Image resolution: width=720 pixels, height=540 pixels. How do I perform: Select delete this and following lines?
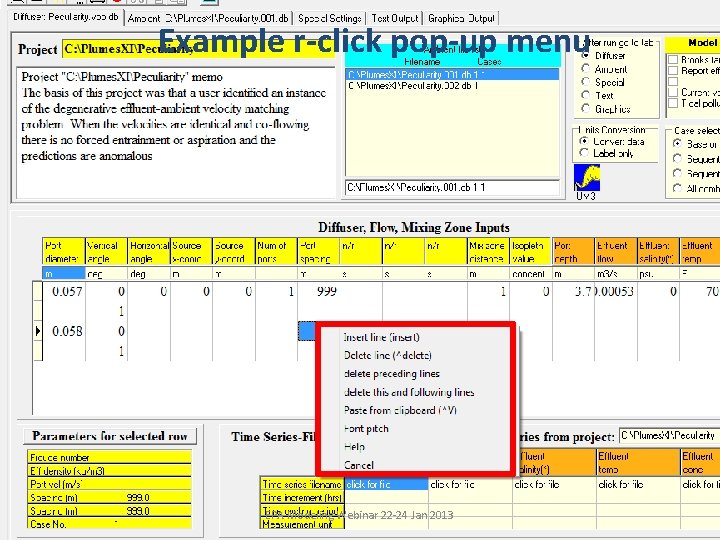click(409, 392)
